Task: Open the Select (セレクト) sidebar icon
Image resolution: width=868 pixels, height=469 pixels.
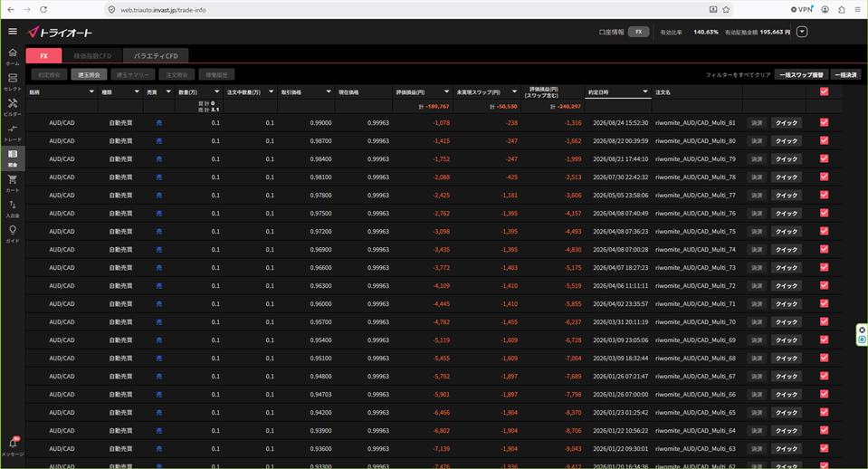Action: click(x=12, y=81)
